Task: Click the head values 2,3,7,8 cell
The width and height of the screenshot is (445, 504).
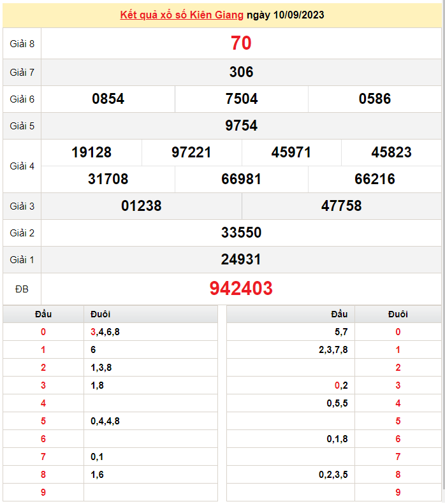Action: pyautogui.click(x=333, y=350)
